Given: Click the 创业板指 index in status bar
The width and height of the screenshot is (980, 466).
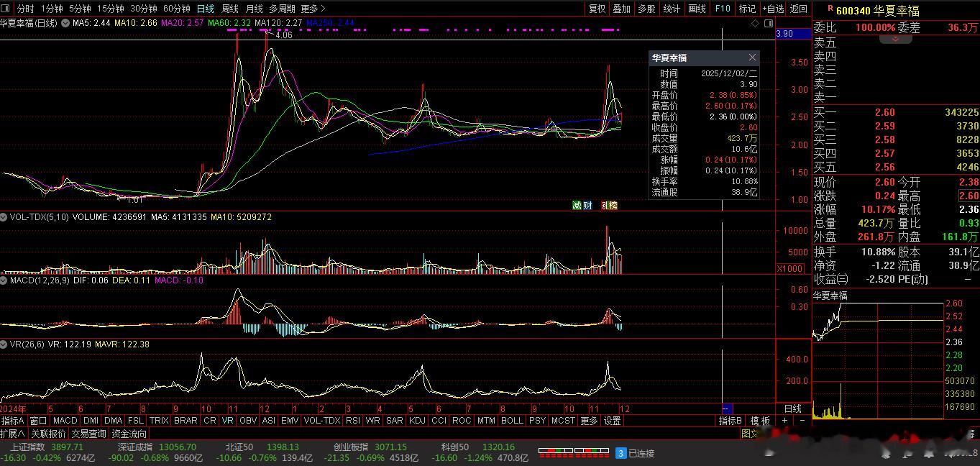Looking at the screenshot, I should click(351, 447).
